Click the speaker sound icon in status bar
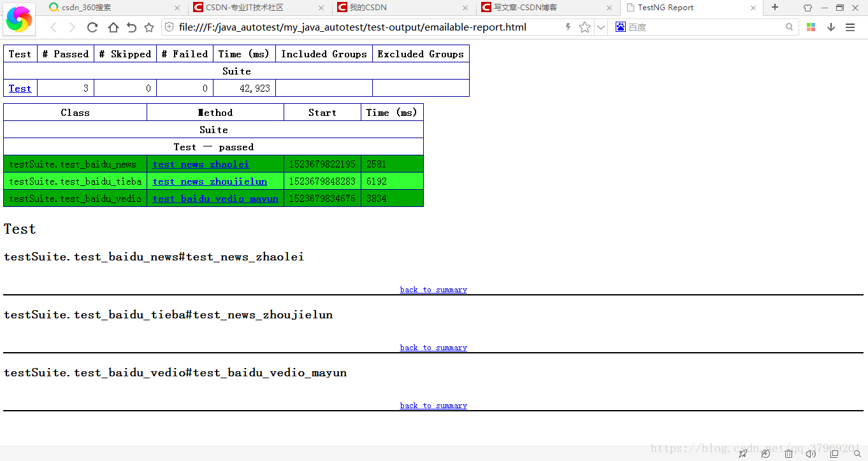868x461 pixels. pos(811,453)
